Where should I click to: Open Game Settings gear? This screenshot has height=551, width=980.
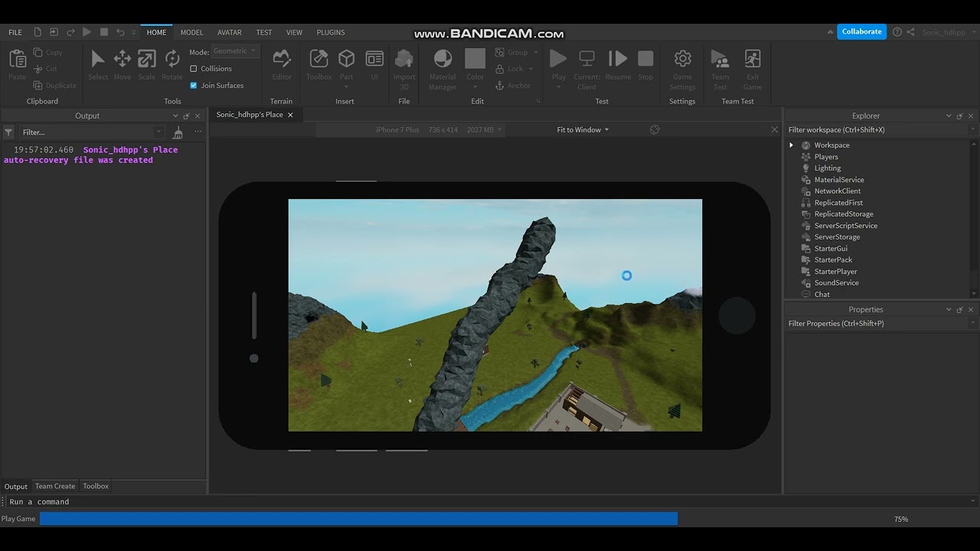click(x=682, y=59)
